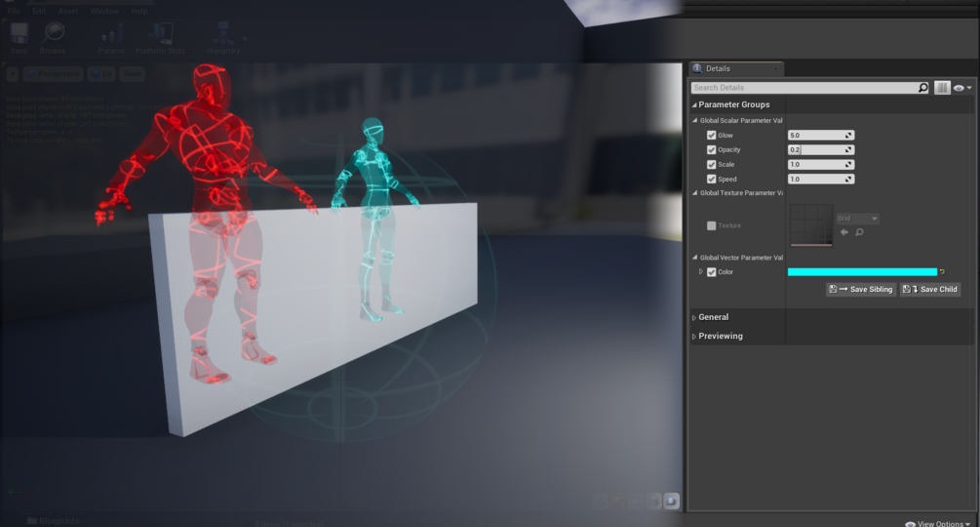Toggle the Opacity parameter checkbox
Image resolution: width=980 pixels, height=527 pixels.
(x=711, y=149)
